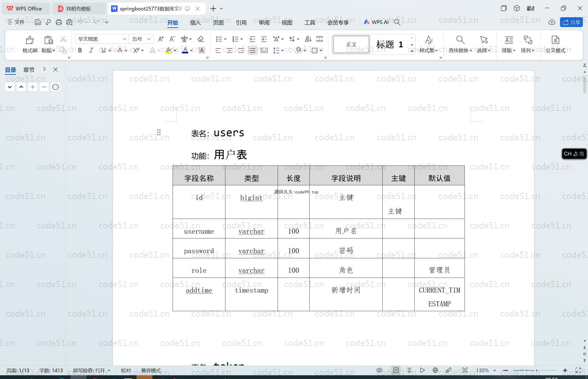588x379 pixels.
Task: Increase font size with A+ icon
Action: pos(161,39)
